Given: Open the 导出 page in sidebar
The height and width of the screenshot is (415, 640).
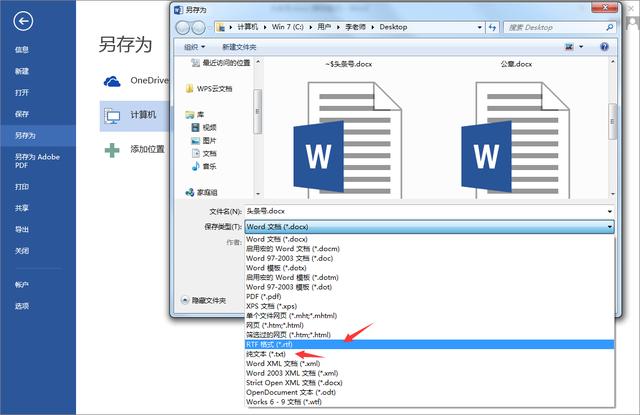Looking at the screenshot, I should tap(22, 229).
